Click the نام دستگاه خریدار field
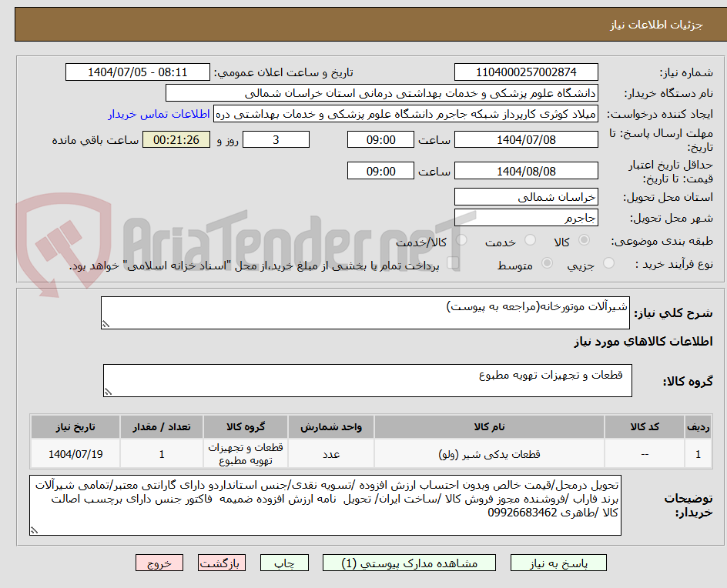The width and height of the screenshot is (727, 588). click(381, 93)
